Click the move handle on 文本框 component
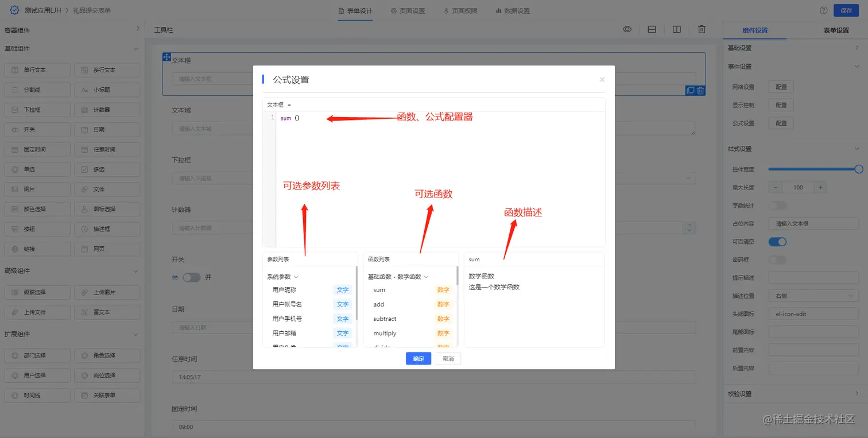Screen dimensions: 868x438 167,57
